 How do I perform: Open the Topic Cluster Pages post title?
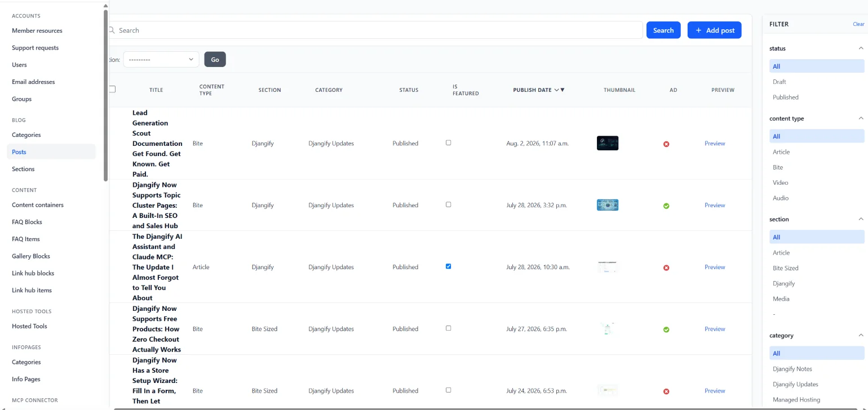[x=157, y=206]
